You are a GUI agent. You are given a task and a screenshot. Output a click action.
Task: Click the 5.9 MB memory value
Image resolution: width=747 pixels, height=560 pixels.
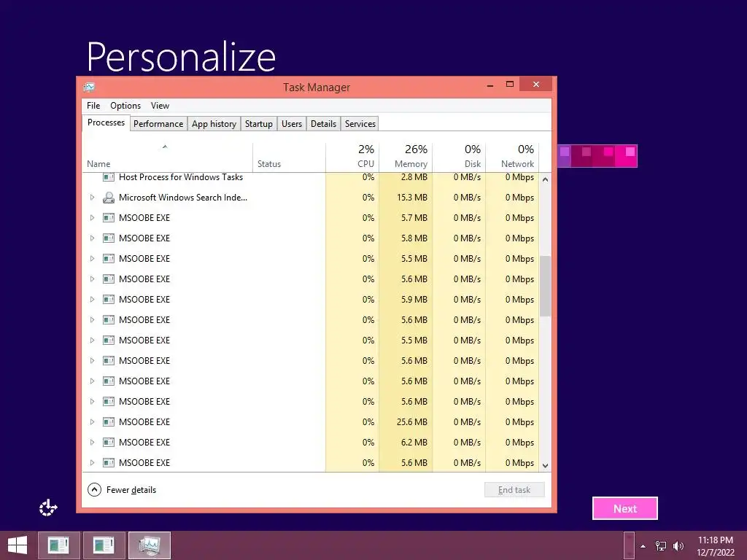tap(414, 300)
